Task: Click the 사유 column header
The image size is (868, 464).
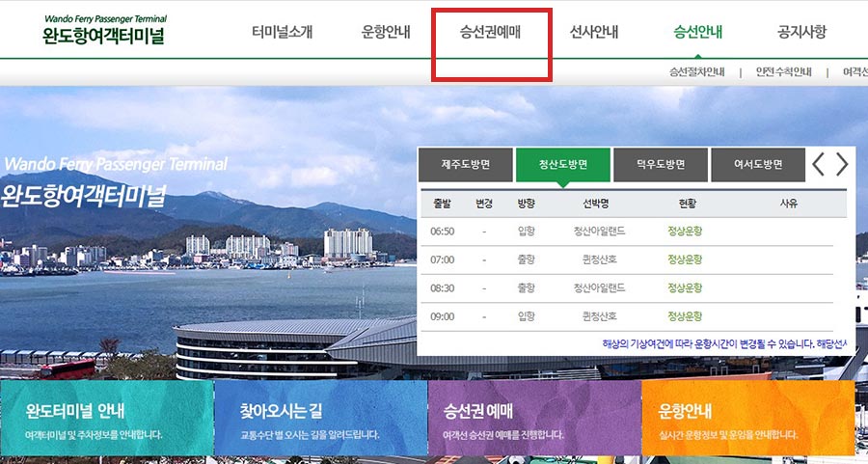Action: coord(788,204)
